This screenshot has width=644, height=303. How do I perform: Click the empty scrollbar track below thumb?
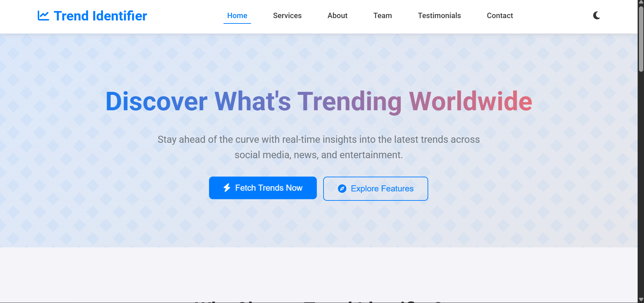click(x=641, y=184)
